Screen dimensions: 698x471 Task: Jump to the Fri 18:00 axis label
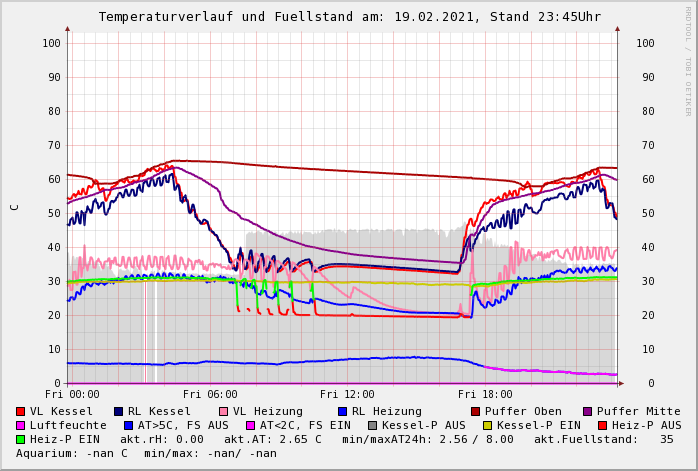coord(485,395)
